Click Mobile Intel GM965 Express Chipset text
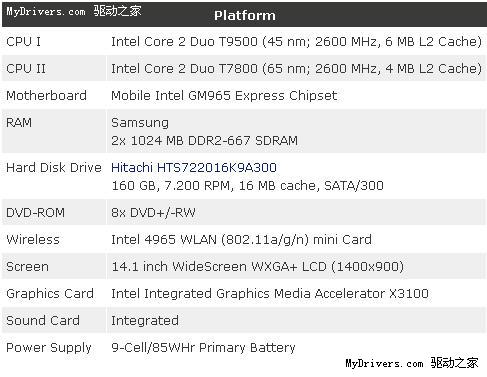 [224, 96]
